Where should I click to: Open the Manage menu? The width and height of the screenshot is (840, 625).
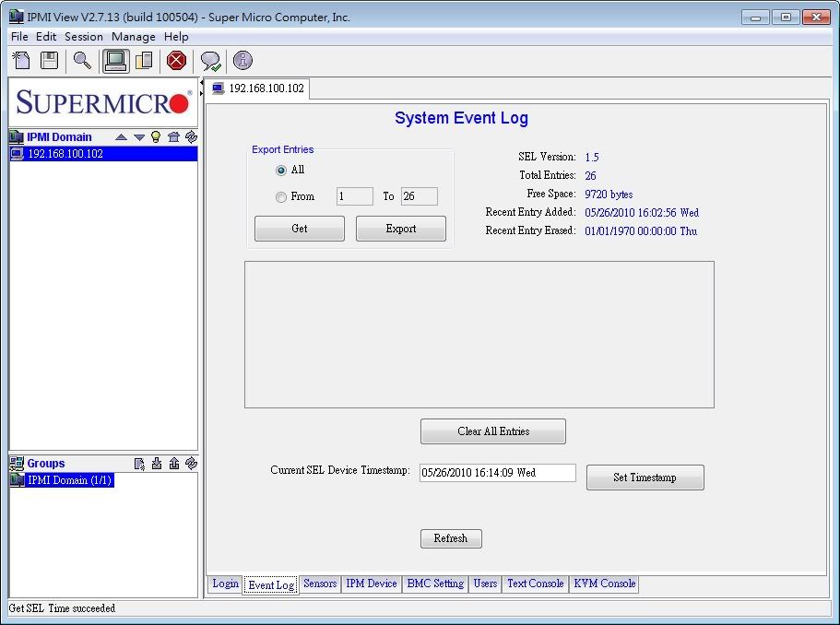[x=134, y=37]
